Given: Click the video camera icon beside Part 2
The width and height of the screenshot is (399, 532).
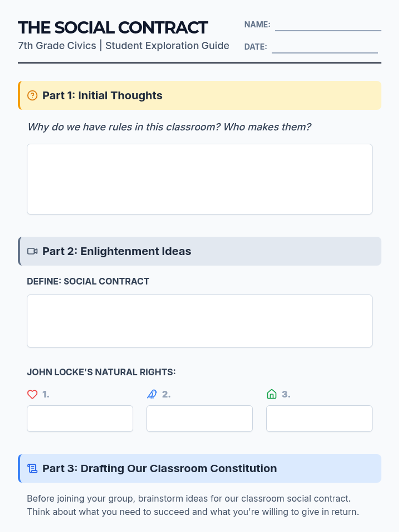Looking at the screenshot, I should [32, 251].
